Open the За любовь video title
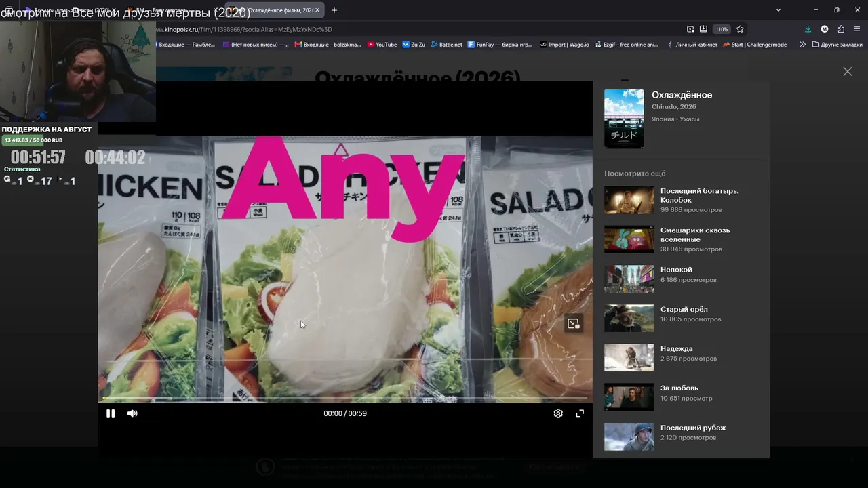This screenshot has width=868, height=488. [x=679, y=388]
